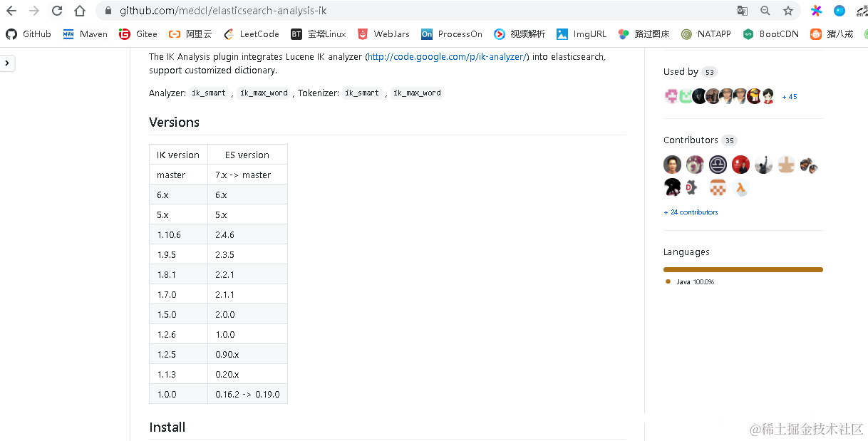This screenshot has height=441, width=868.
Task: Open the ImgURL bookmark
Action: coord(582,33)
